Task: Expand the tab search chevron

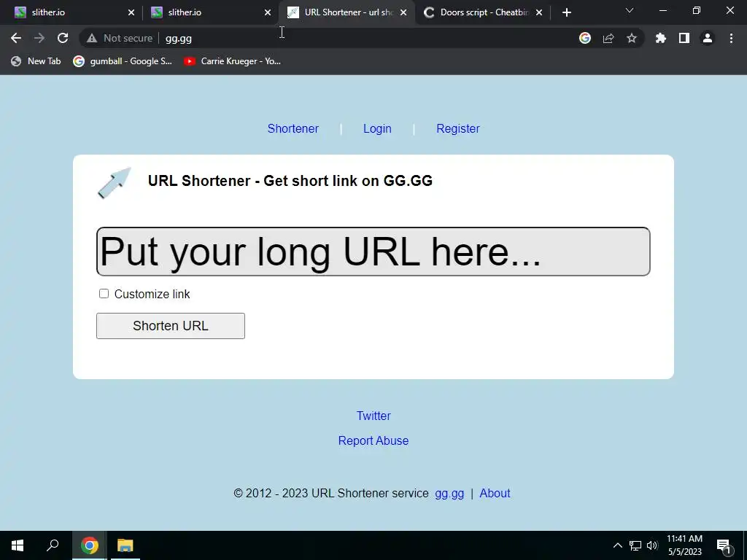Action: pos(630,10)
